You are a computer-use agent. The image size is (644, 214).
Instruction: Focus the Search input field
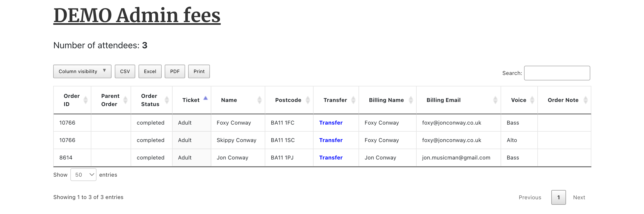tap(557, 73)
